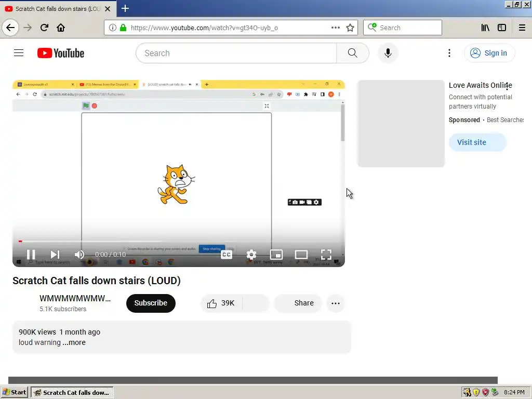532x399 pixels.
Task: Click the taskbar clock showing 8:24 PM
Action: click(x=514, y=392)
